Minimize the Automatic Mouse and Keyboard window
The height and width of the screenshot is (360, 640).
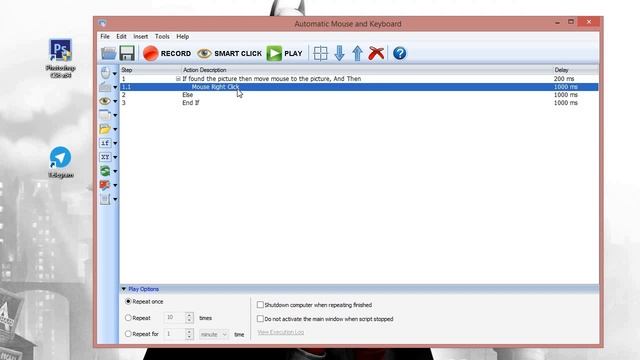click(x=557, y=23)
